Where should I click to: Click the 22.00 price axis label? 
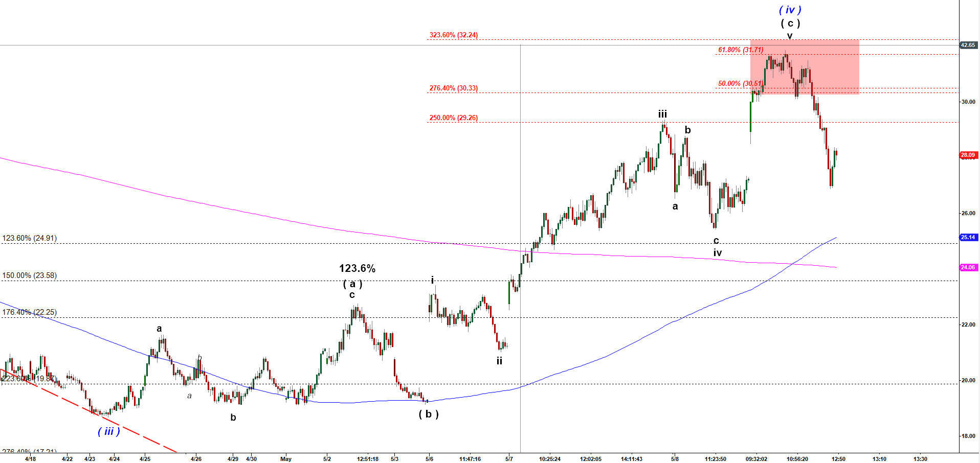click(968, 325)
